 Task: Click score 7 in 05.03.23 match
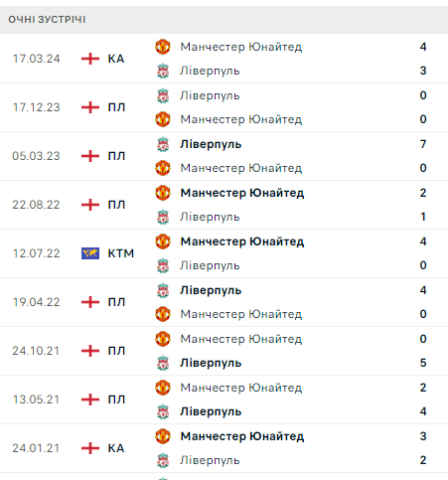point(423,144)
